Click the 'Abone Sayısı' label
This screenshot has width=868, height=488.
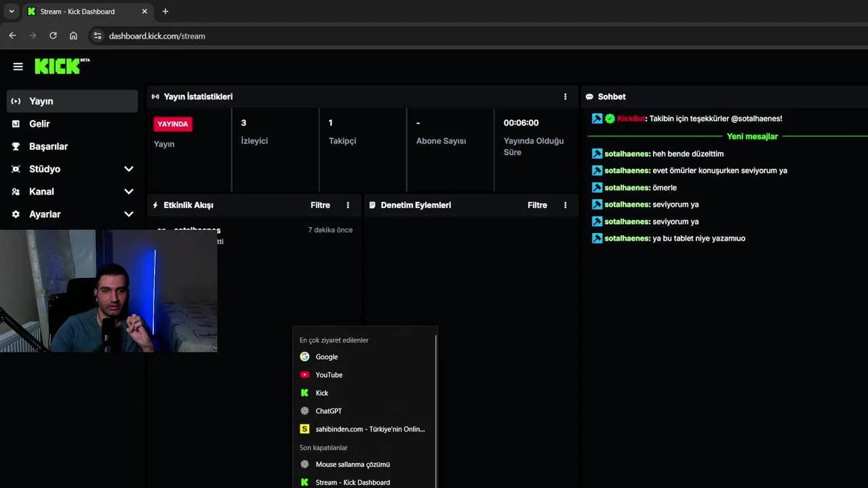[441, 141]
